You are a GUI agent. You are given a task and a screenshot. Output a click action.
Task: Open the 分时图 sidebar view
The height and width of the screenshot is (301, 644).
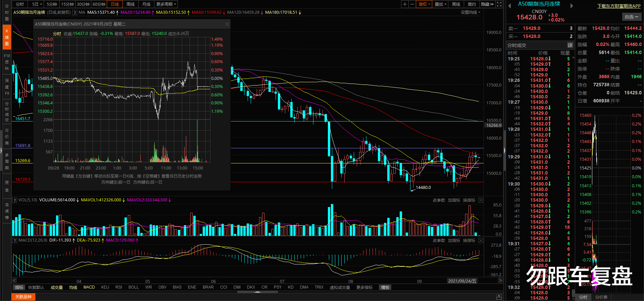click(7, 12)
